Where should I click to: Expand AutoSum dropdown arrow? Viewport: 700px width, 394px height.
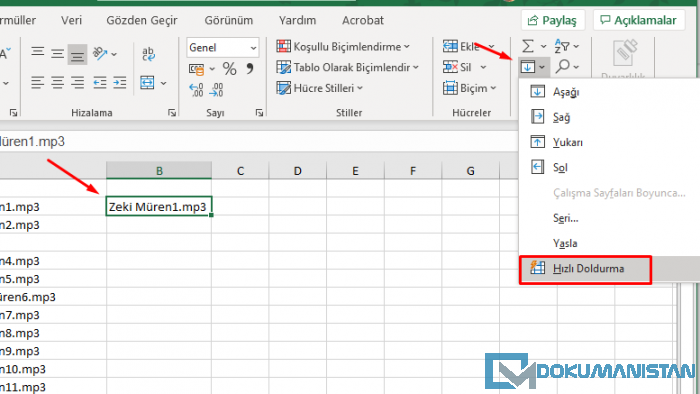coord(543,46)
